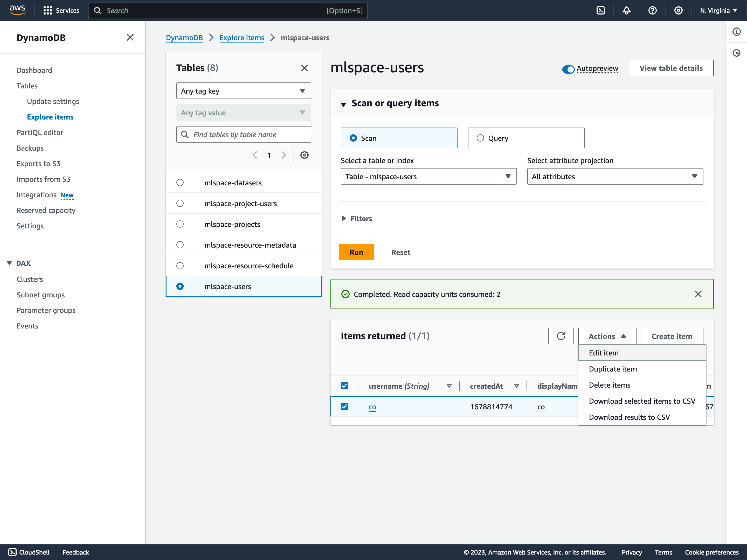Screen dimensions: 747x560
Task: Open the hexagon tools icon on right edge
Action: click(x=737, y=53)
